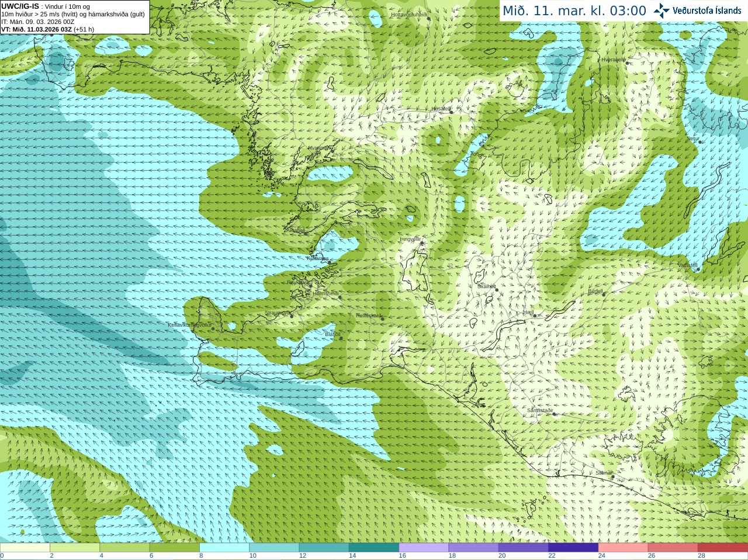The image size is (748, 560).
Task: Click the Þingvellir station label
Action: point(410,239)
